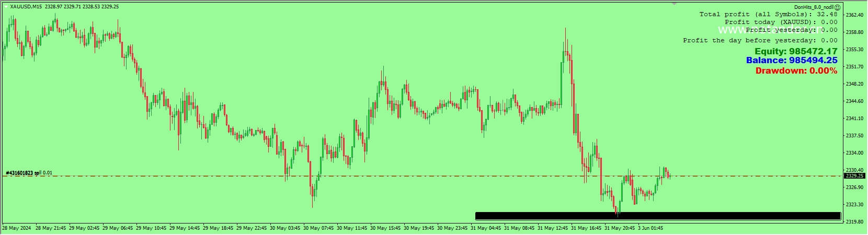Select the #431601823 sell 0.01 order label
The height and width of the screenshot is (235, 868).
point(29,173)
